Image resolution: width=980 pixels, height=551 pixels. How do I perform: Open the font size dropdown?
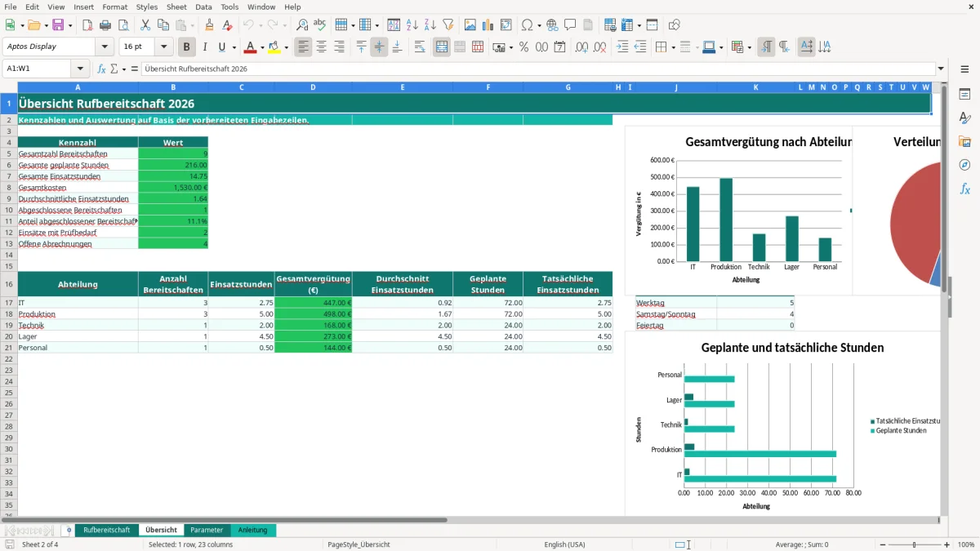coord(163,47)
